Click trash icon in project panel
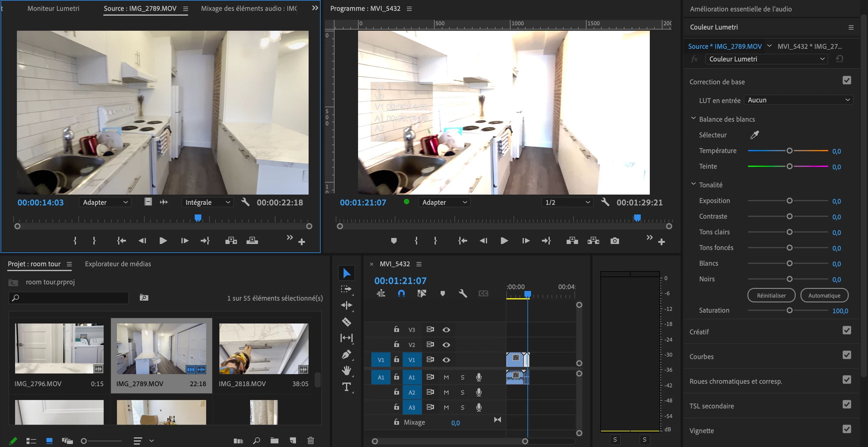This screenshot has width=868, height=447. 311,440
